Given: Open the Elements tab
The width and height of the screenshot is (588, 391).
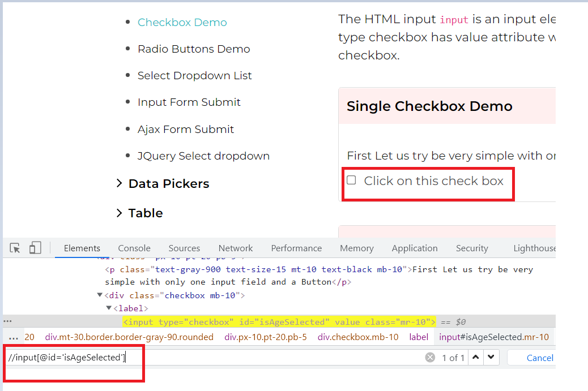Looking at the screenshot, I should (x=82, y=248).
